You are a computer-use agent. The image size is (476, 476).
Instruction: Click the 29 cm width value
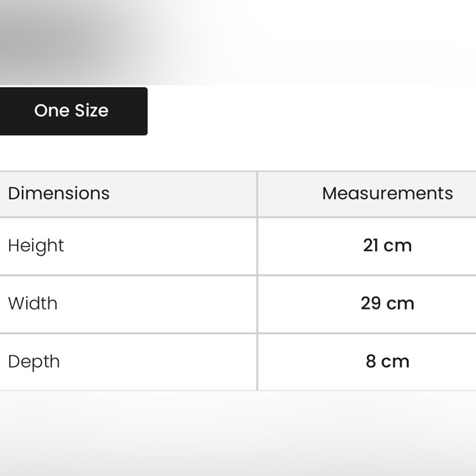point(387,304)
